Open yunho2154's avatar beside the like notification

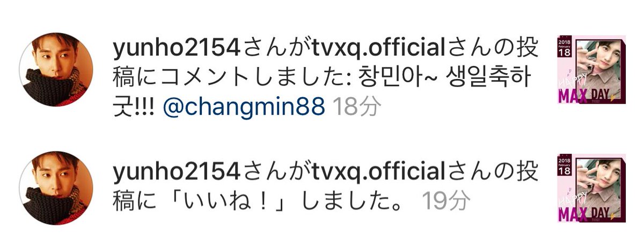[56, 188]
